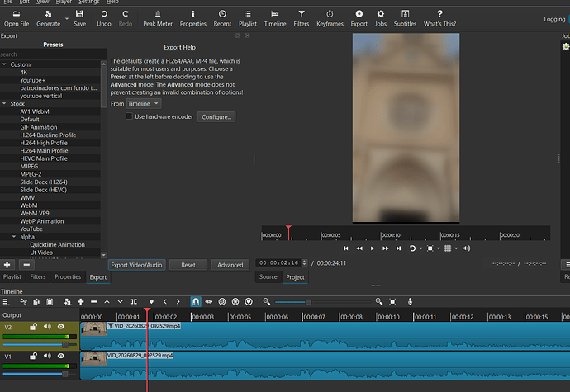Step the player timecode with the spinner arrows
Image resolution: width=570 pixels, height=392 pixels.
[x=305, y=262]
